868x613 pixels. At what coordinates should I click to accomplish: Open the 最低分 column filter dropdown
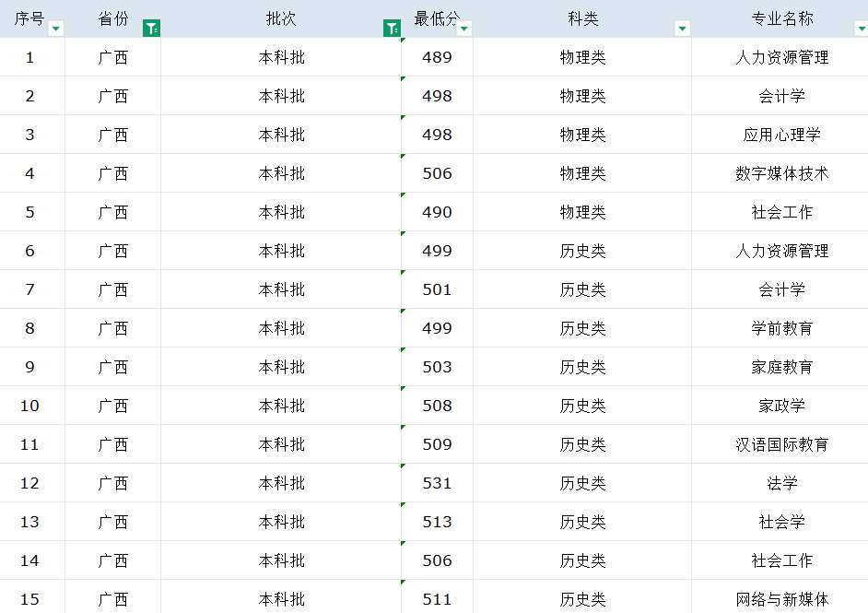coord(463,29)
